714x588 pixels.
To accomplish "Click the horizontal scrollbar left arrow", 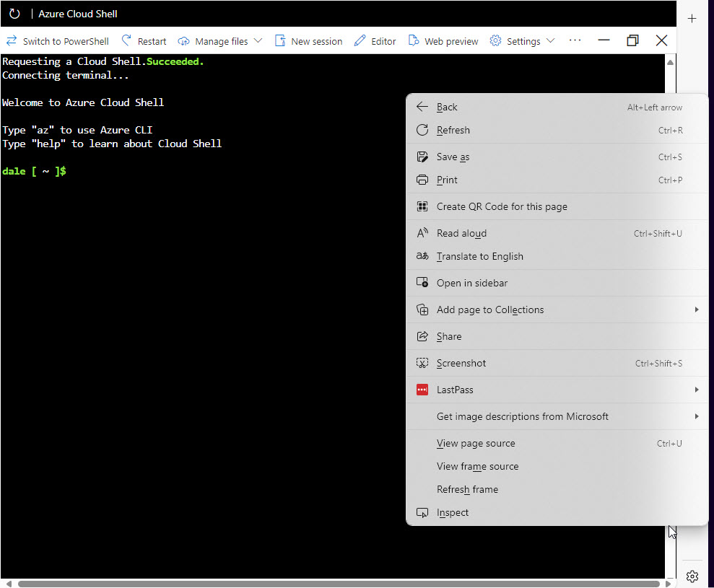I will coord(9,584).
